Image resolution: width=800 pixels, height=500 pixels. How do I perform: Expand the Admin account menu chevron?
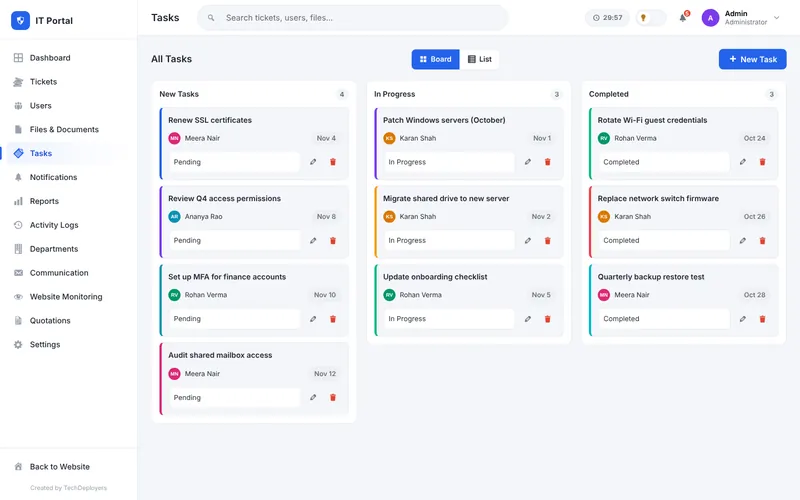[777, 18]
